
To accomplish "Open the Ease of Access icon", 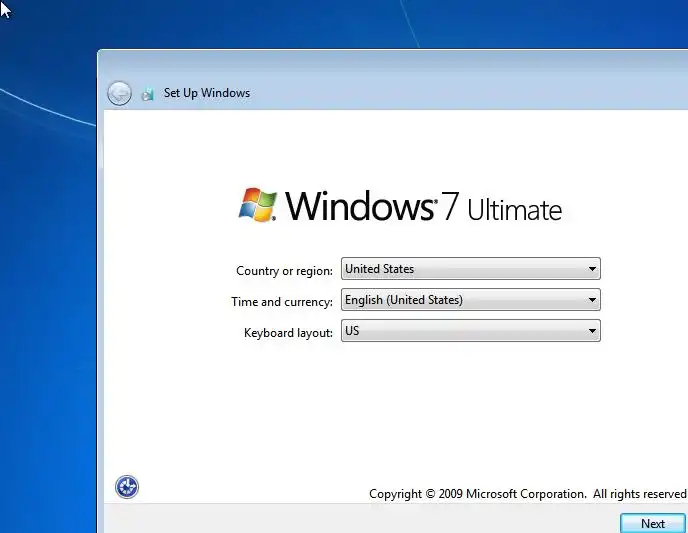I will [127, 487].
